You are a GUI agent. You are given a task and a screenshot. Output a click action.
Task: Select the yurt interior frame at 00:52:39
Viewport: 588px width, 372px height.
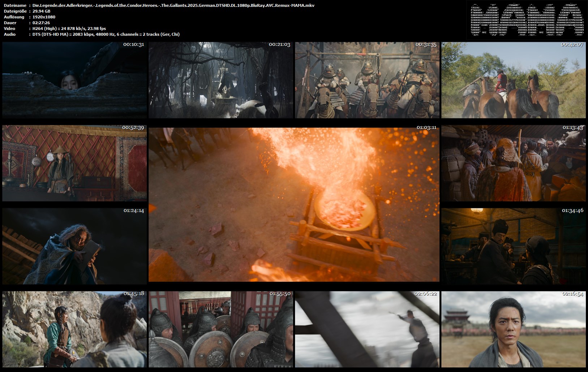[x=74, y=163]
